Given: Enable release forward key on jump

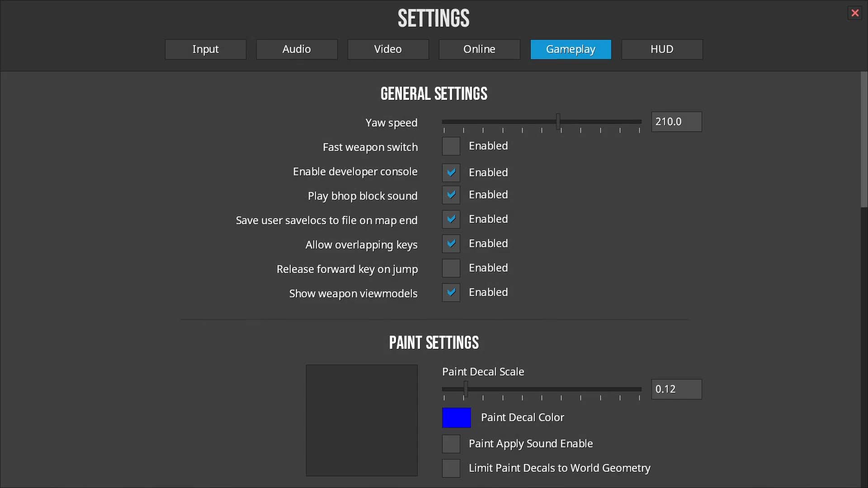Looking at the screenshot, I should click(x=451, y=268).
